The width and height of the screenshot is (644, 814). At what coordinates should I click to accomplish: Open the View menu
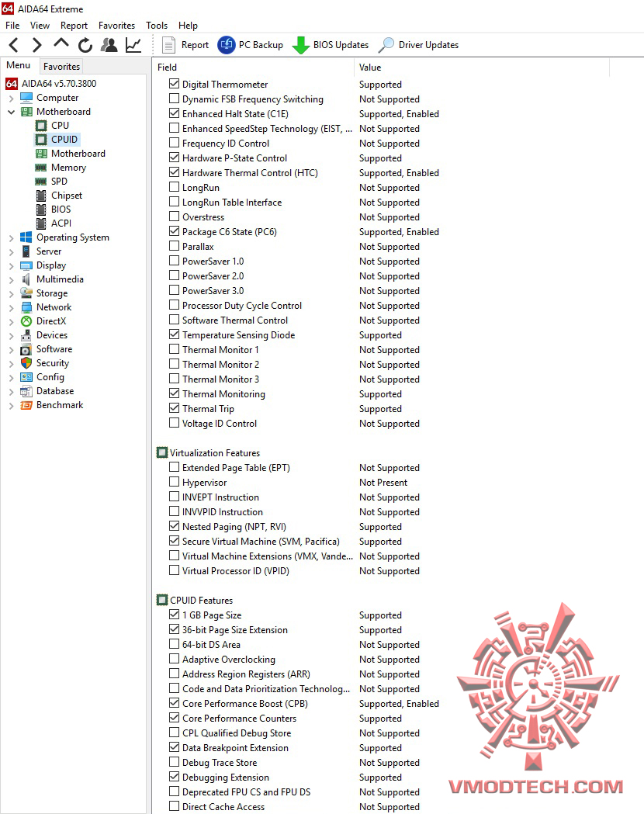40,26
